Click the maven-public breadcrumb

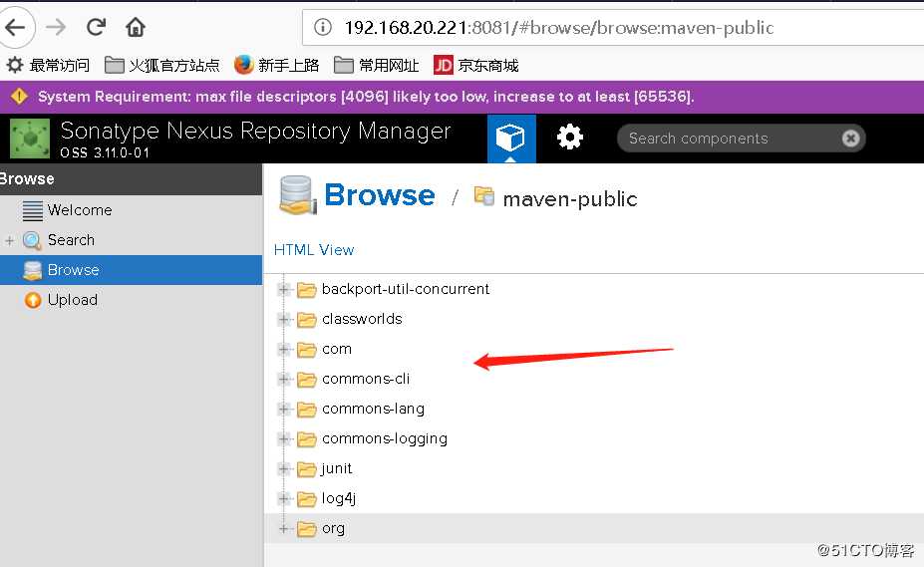pos(569,199)
